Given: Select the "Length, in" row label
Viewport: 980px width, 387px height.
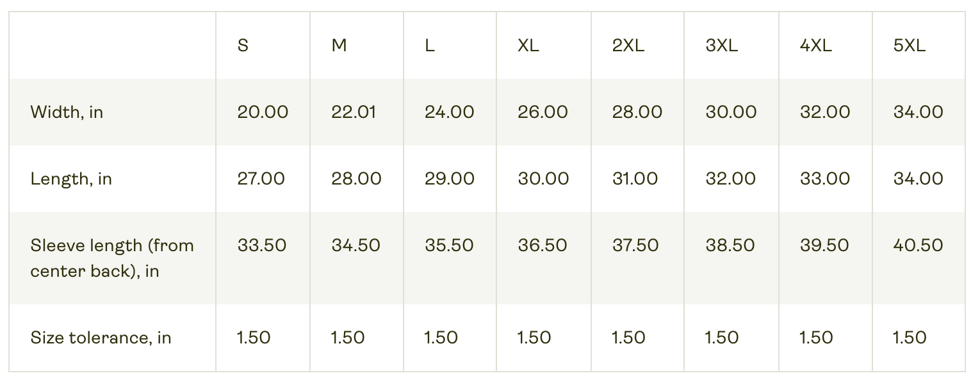Looking at the screenshot, I should (x=71, y=179).
